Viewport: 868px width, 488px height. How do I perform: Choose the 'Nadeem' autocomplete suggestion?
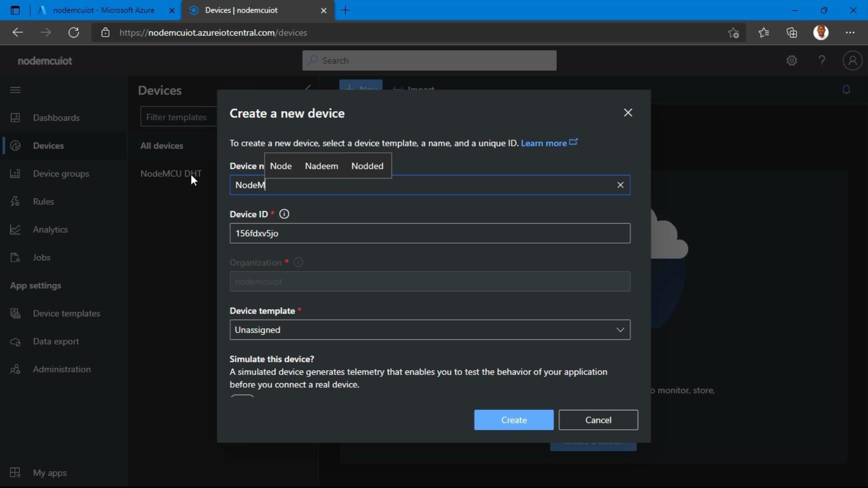click(x=321, y=166)
